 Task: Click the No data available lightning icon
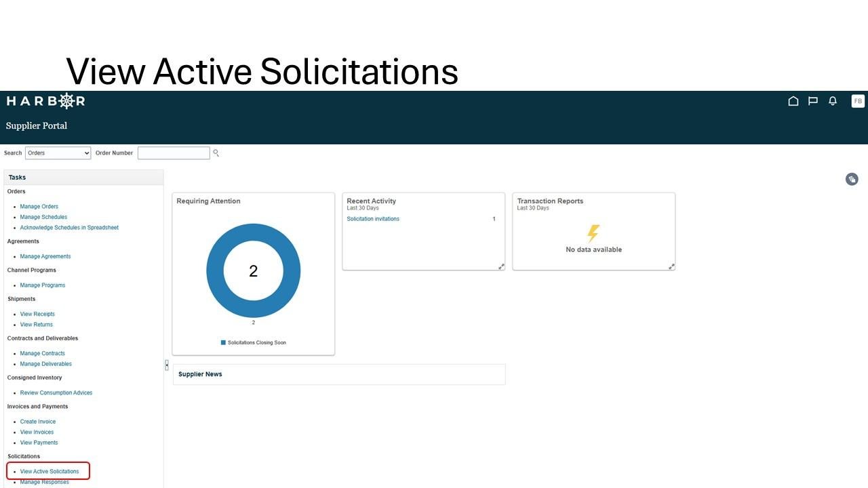tap(593, 233)
